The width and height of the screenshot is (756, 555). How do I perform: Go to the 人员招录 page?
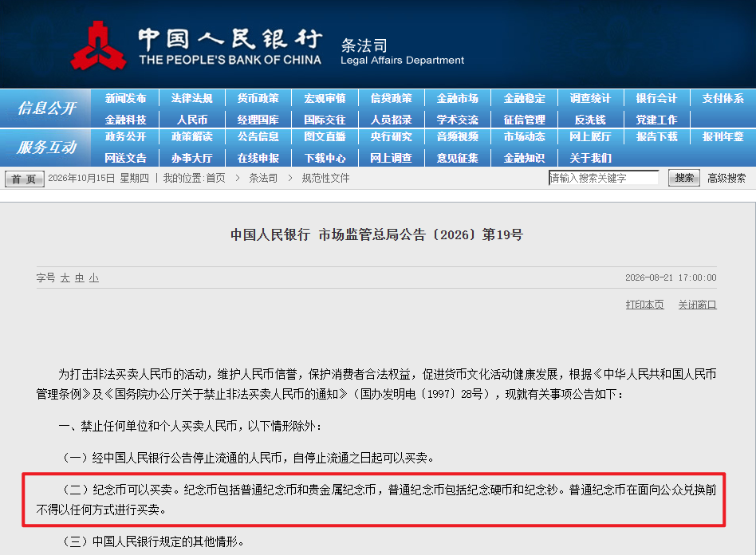pyautogui.click(x=391, y=120)
